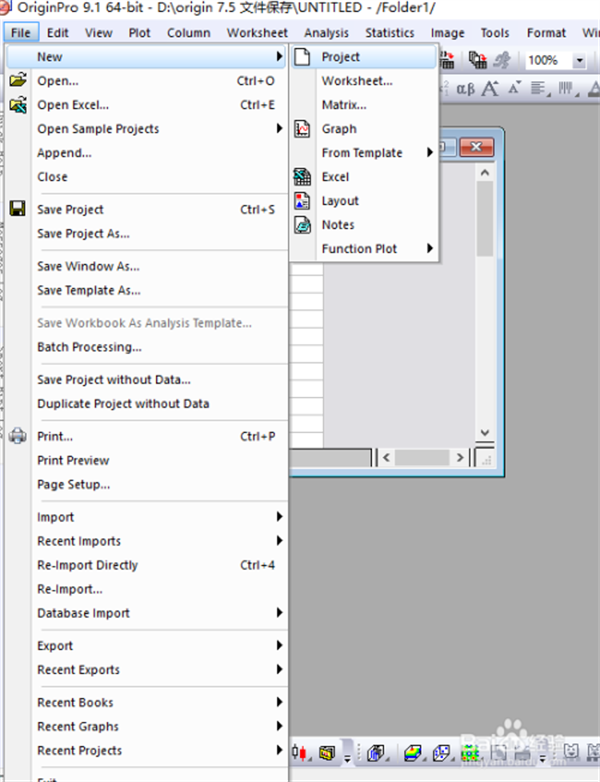Image resolution: width=600 pixels, height=782 pixels.
Task: Click the duplicate-with-red-arrow toolbar icon
Action: pyautogui.click(x=477, y=60)
